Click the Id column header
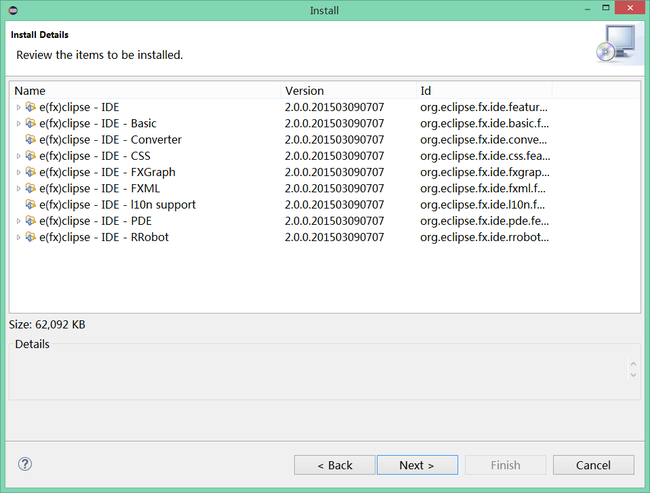This screenshot has height=493, width=650. tap(484, 90)
